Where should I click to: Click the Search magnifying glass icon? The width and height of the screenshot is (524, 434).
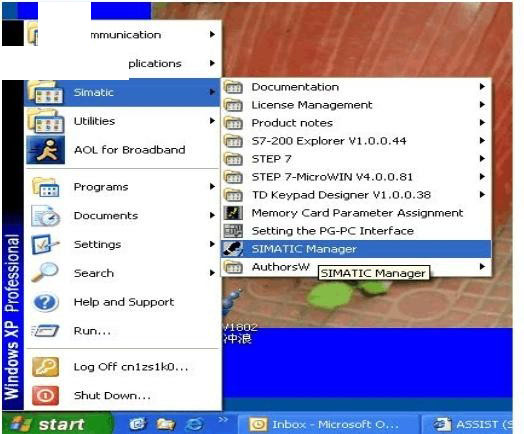tap(45, 272)
